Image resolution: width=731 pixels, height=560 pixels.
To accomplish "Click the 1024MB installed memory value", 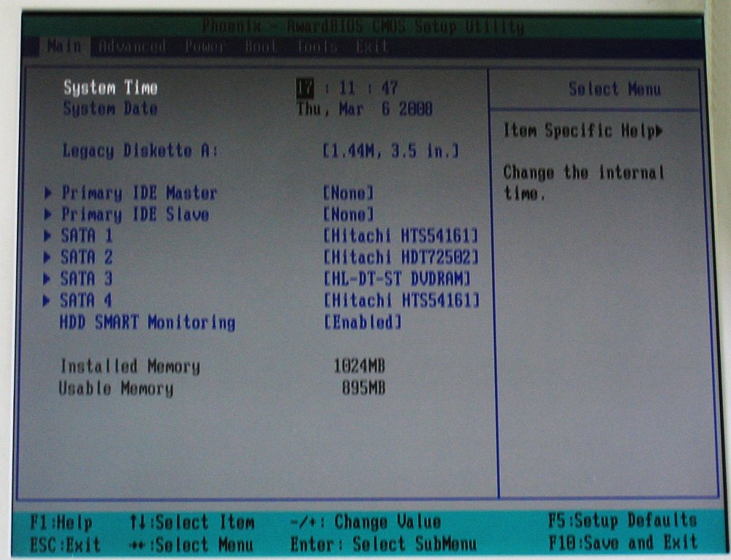I will [x=360, y=366].
